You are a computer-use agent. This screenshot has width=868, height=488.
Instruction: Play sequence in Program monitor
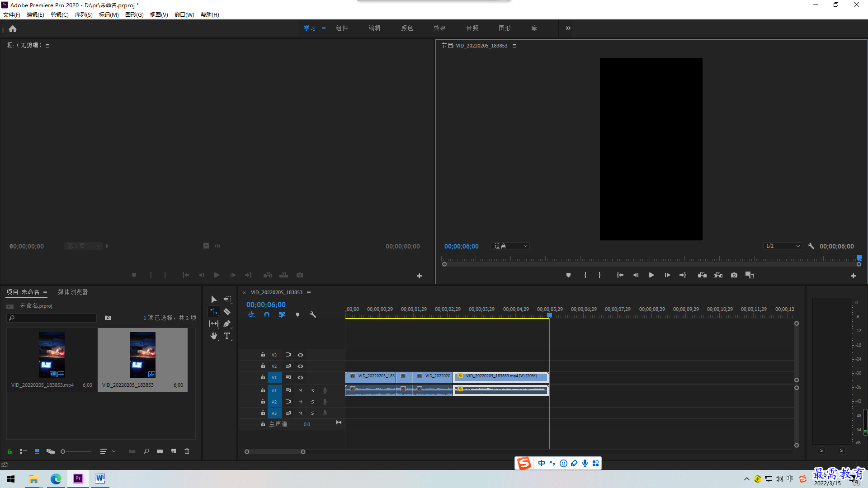[x=651, y=275]
